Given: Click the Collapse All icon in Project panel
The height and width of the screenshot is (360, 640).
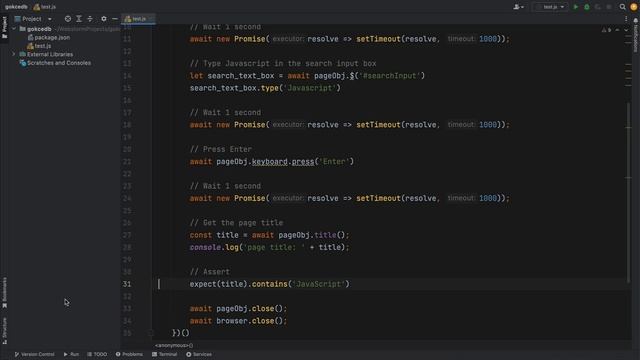Looking at the screenshot, I should tap(90, 19).
